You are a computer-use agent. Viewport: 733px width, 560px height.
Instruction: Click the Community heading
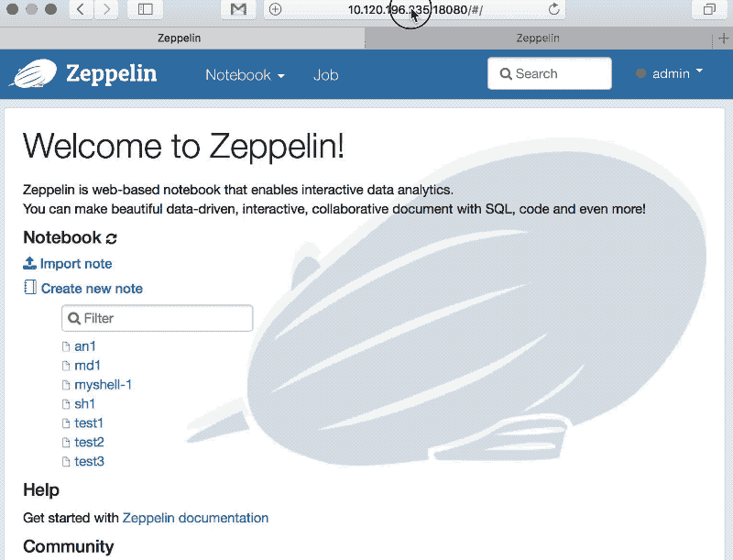68,546
